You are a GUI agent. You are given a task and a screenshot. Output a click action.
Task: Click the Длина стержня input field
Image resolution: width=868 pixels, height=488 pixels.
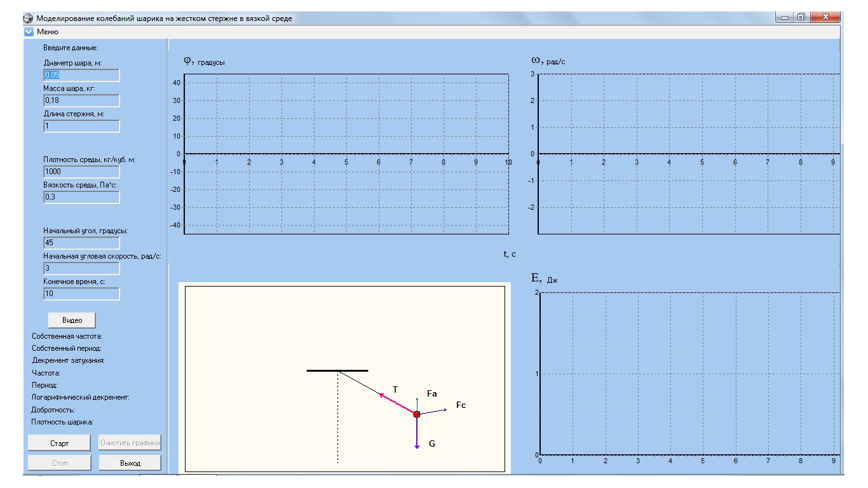[x=81, y=126]
